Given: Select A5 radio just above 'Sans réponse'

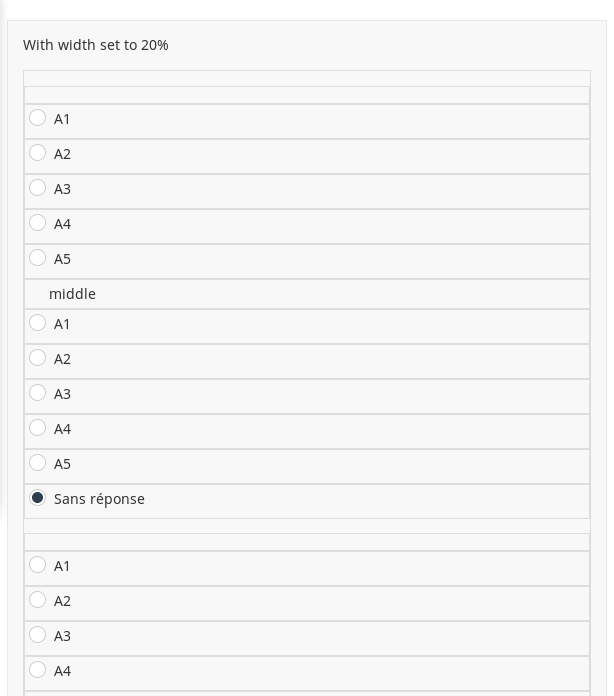Looking at the screenshot, I should (38, 463).
